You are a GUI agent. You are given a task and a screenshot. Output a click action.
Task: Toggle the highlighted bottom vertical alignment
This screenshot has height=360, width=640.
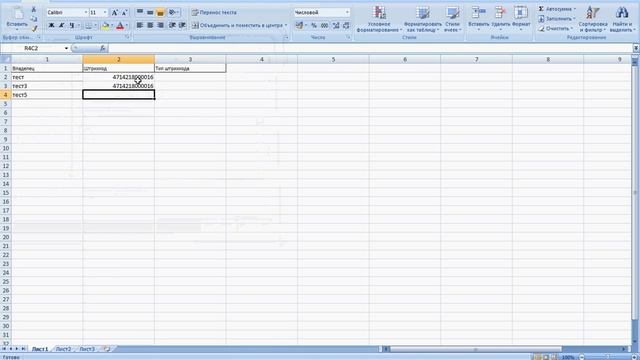click(160, 13)
